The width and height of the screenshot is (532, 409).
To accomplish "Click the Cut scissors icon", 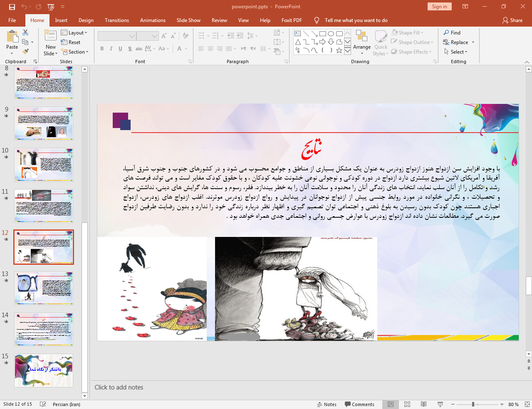I will tap(25, 32).
